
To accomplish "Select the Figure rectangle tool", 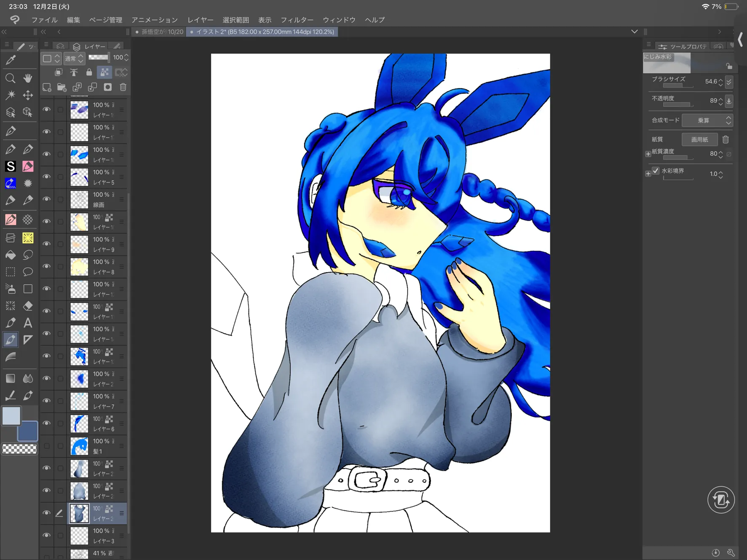I will 28,289.
